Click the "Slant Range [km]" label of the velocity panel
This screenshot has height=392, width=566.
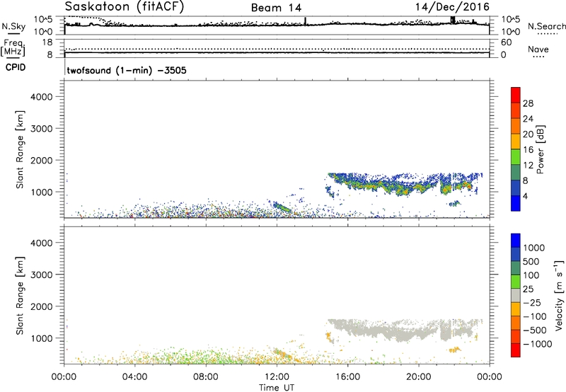click(20, 296)
